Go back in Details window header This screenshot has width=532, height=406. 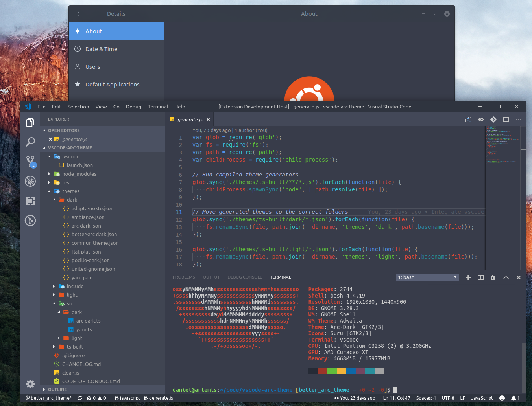79,14
